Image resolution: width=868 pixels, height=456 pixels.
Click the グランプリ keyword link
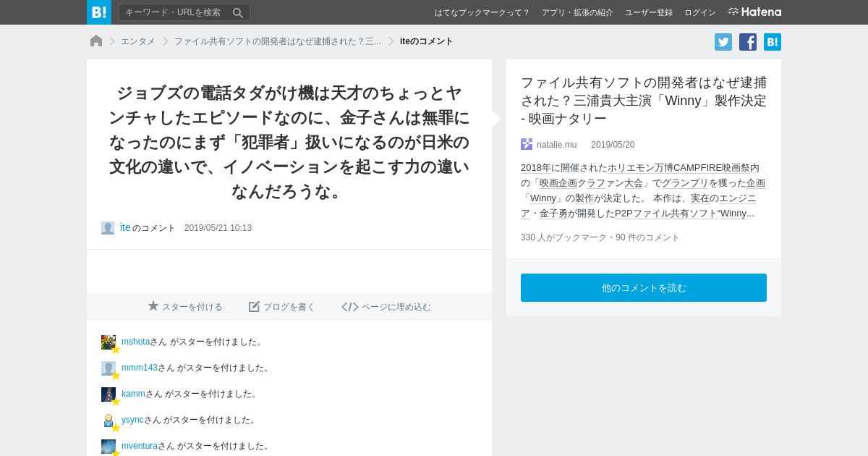pyautogui.click(x=685, y=183)
